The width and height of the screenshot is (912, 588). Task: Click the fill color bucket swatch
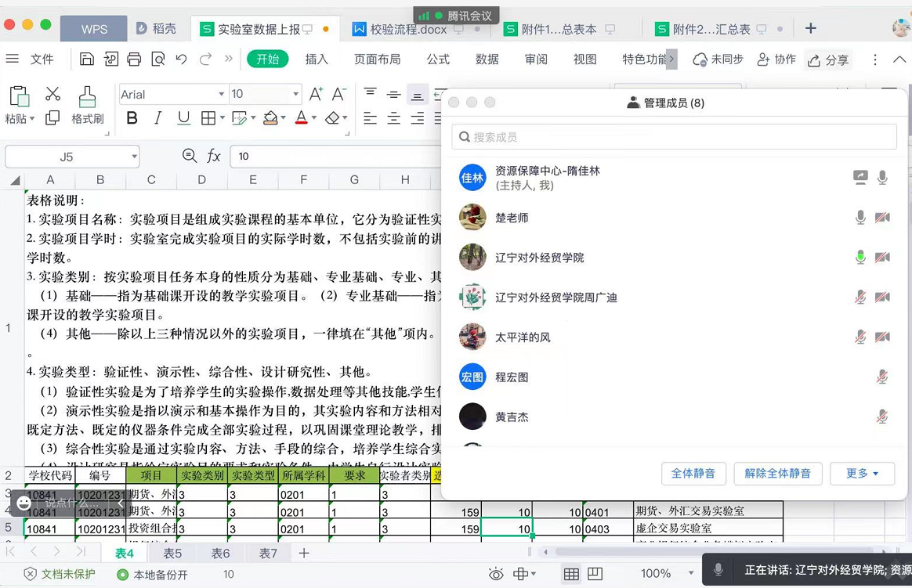(270, 118)
